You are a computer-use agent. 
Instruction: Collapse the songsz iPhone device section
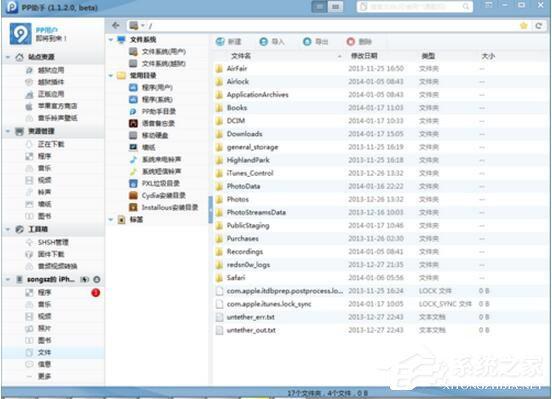click(x=8, y=279)
